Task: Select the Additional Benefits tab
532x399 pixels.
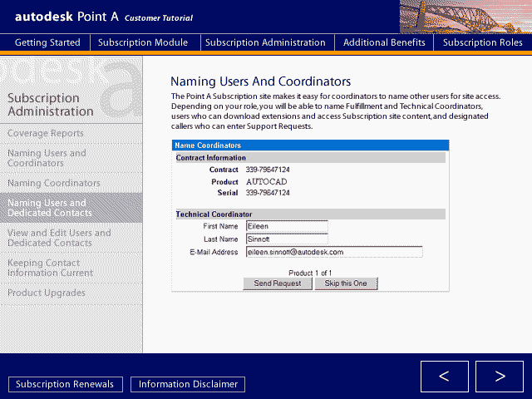Action: tap(384, 42)
